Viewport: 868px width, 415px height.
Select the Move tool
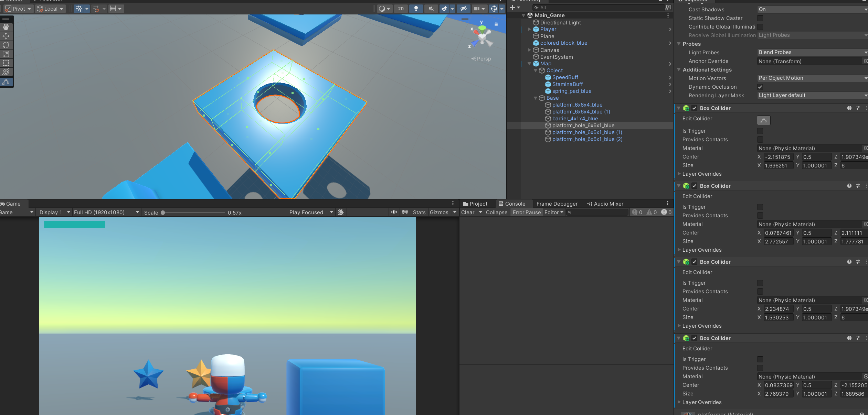tap(6, 36)
